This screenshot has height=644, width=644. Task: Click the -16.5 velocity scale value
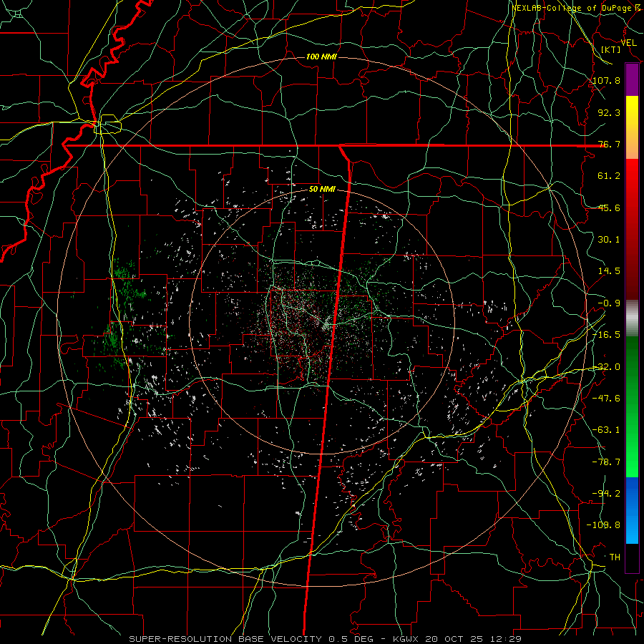point(607,335)
